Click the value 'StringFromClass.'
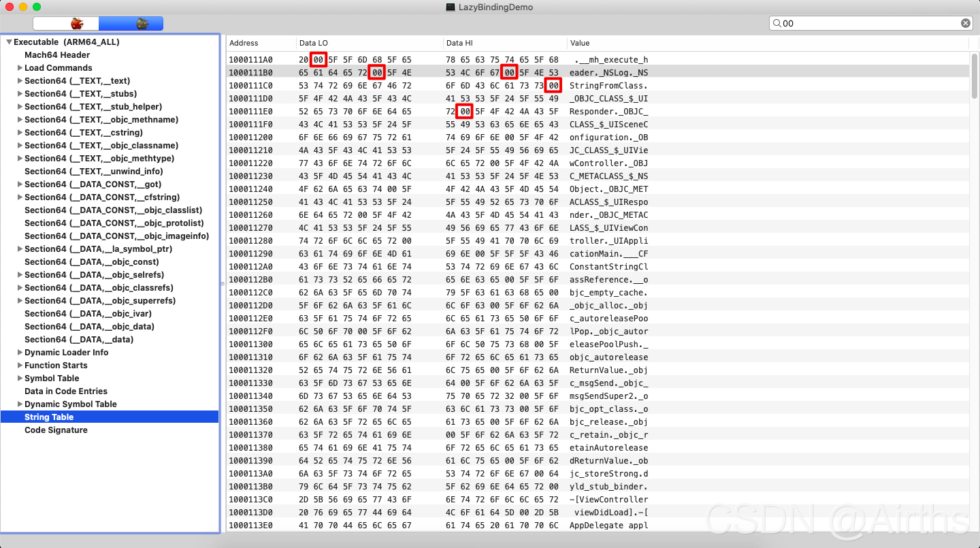Viewport: 980px width, 548px height. [608, 86]
